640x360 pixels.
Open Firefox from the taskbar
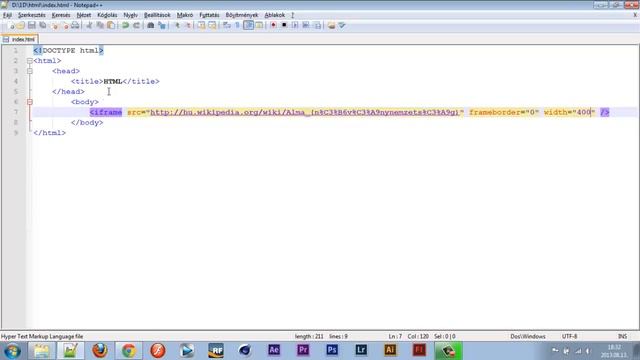(100, 351)
